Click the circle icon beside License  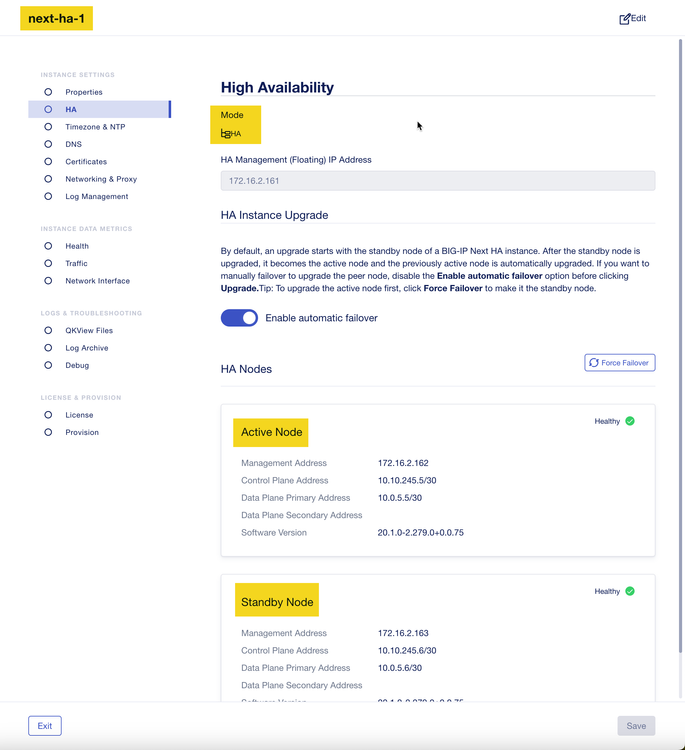click(48, 415)
